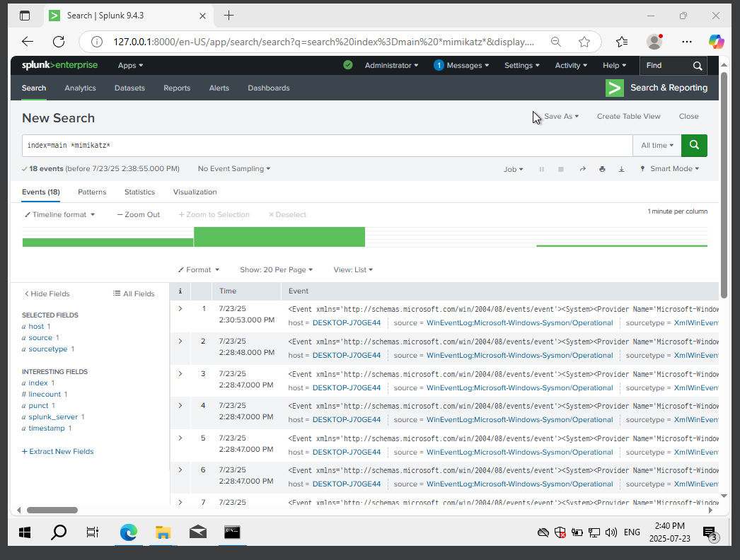Open Command Prompt from taskbar

click(x=232, y=532)
